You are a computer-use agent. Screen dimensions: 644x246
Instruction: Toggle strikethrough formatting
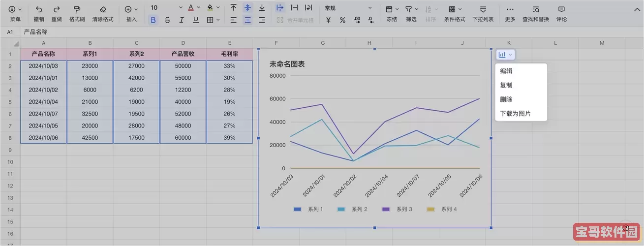[168, 20]
